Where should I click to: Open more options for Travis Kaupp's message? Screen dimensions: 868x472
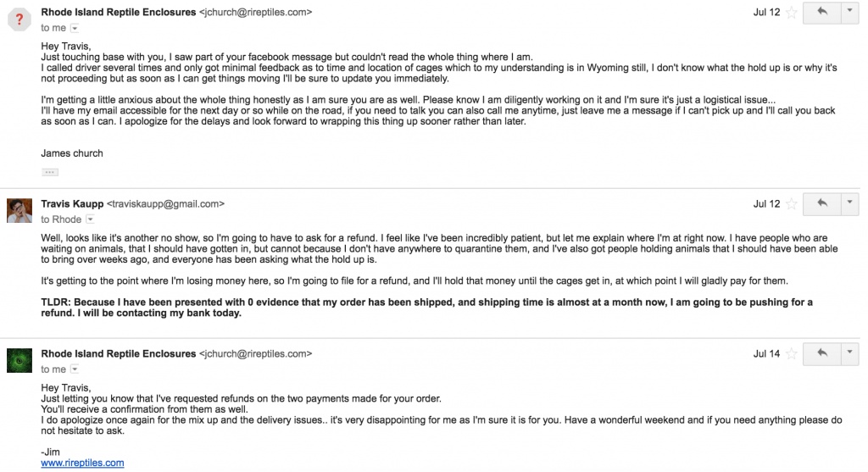pos(849,203)
